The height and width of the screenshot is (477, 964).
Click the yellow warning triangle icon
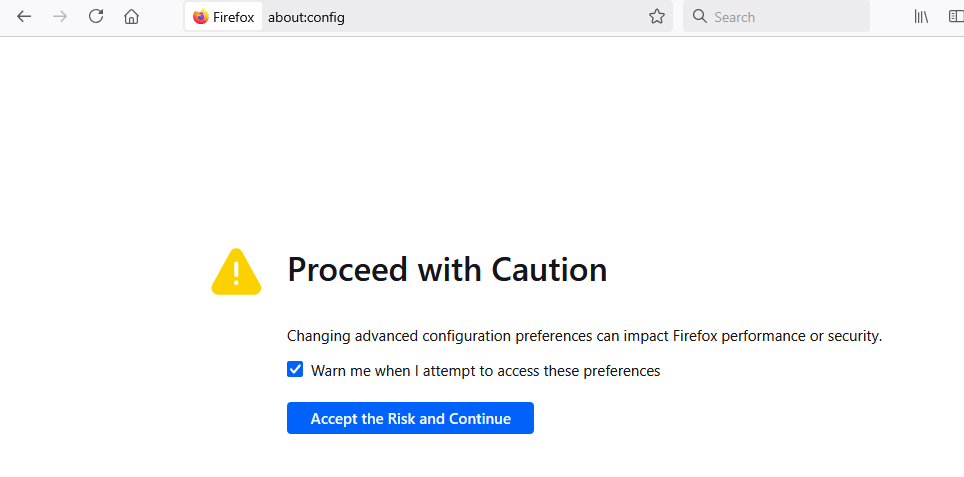[x=236, y=272]
